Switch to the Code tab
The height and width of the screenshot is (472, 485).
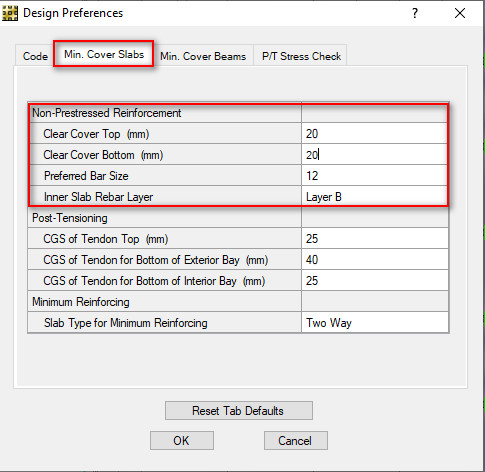coord(35,56)
